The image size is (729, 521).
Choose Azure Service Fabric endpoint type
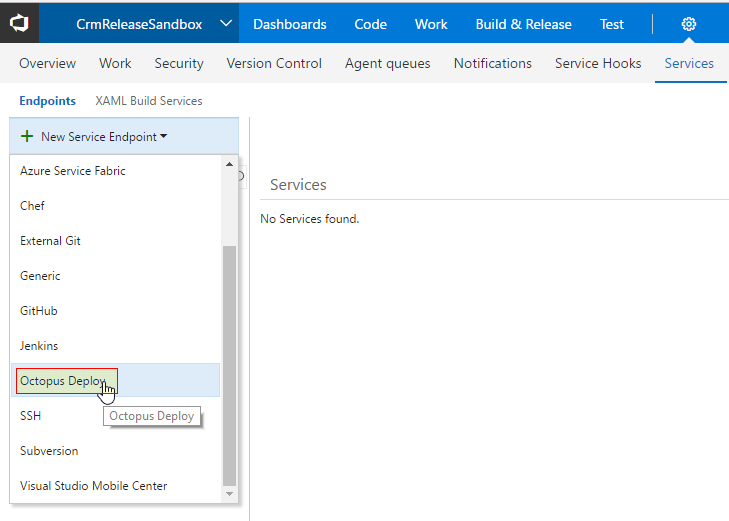(x=115, y=171)
